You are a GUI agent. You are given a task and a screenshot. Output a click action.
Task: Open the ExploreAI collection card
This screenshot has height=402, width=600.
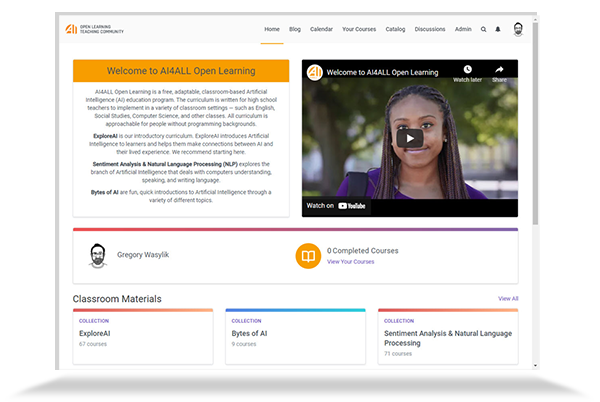click(143, 337)
